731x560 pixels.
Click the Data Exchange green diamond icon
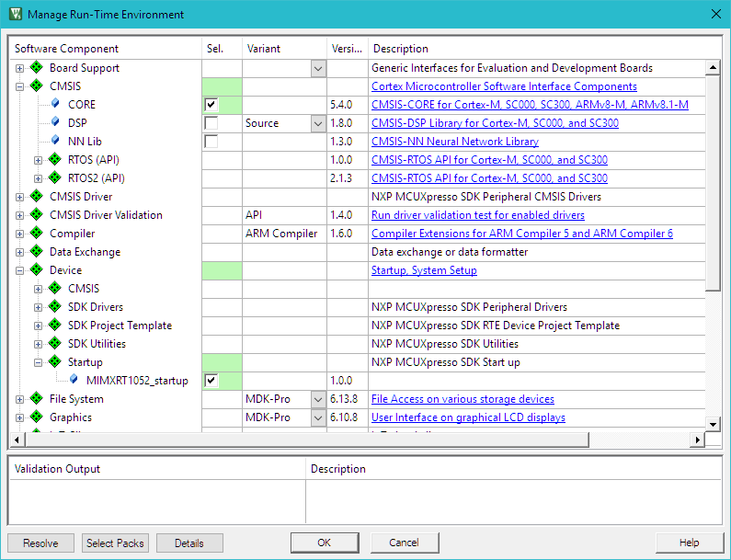37,251
